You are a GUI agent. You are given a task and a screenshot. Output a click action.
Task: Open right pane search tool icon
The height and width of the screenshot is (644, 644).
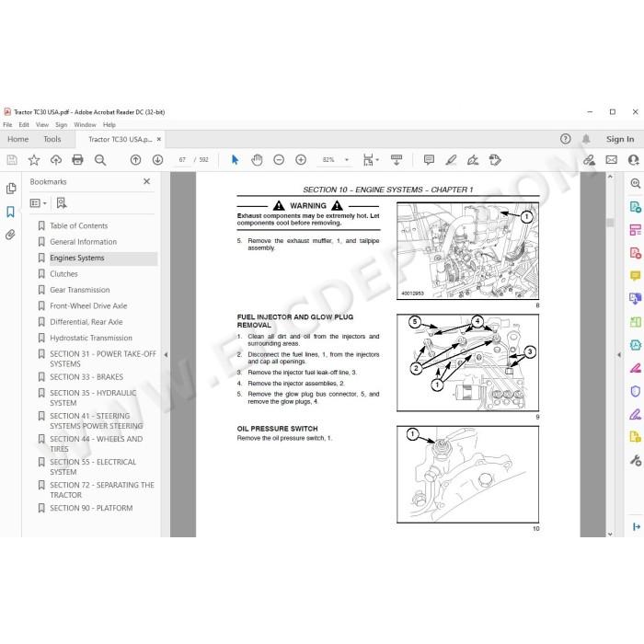636,183
